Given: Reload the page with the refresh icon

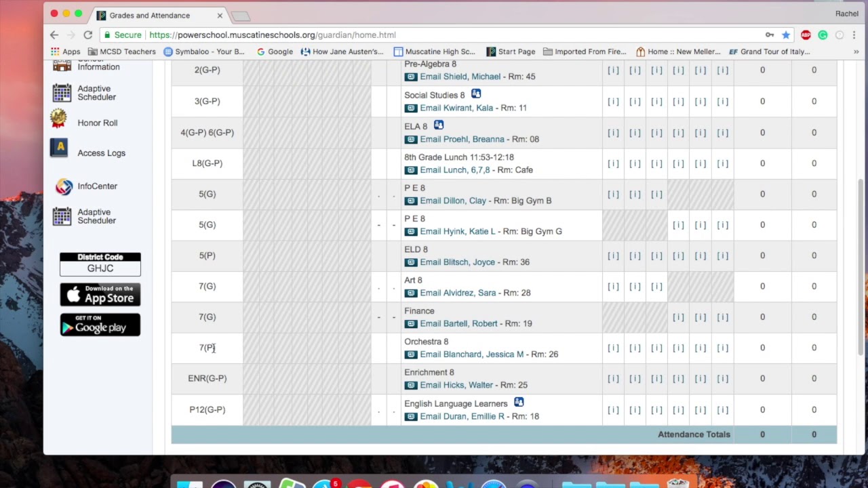Looking at the screenshot, I should [x=87, y=35].
